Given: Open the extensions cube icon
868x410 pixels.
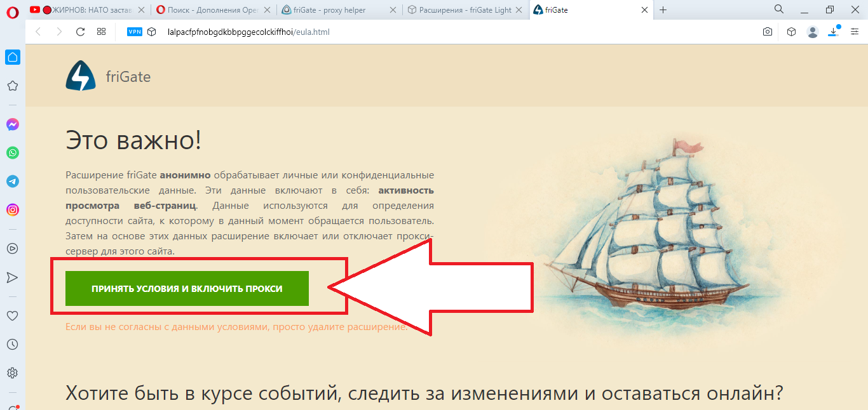Looking at the screenshot, I should pyautogui.click(x=791, y=32).
